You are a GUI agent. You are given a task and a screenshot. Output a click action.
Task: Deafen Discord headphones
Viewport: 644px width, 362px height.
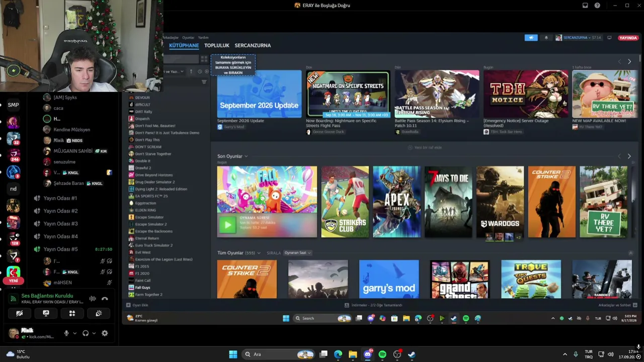coord(86,333)
